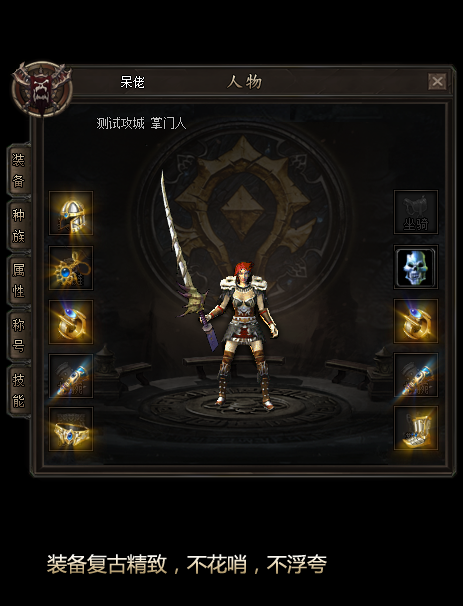
Task: Click the 测试攻城 掌门人 title text
Action: (141, 123)
